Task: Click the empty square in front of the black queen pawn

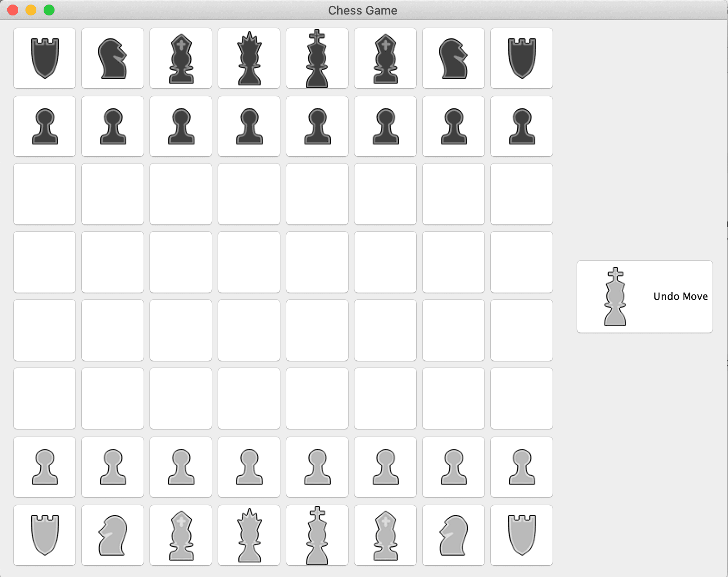Action: point(249,194)
